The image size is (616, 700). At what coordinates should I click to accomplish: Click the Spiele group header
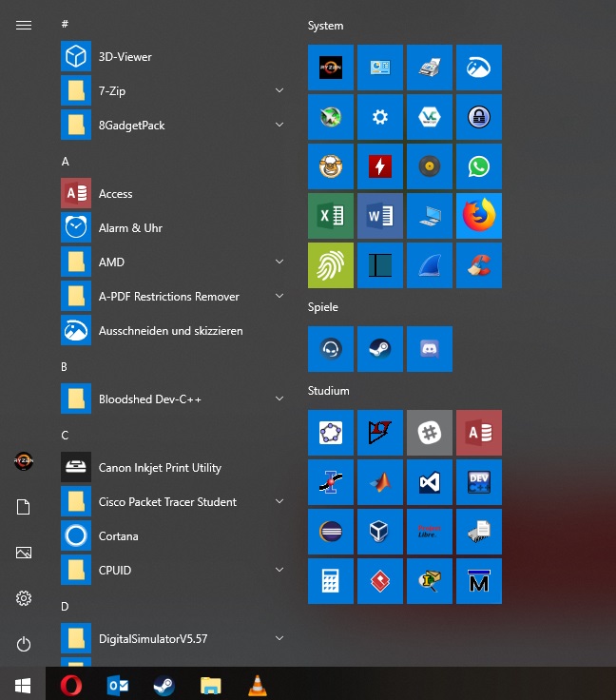pos(323,307)
